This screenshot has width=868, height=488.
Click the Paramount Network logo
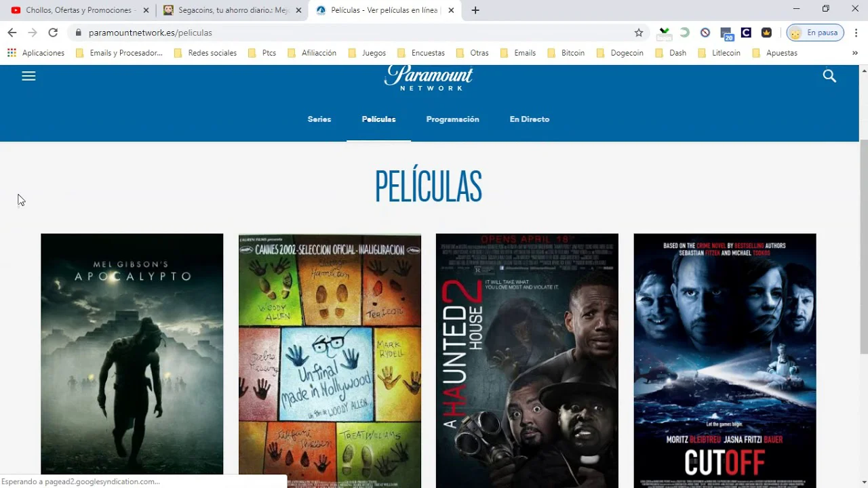click(428, 78)
